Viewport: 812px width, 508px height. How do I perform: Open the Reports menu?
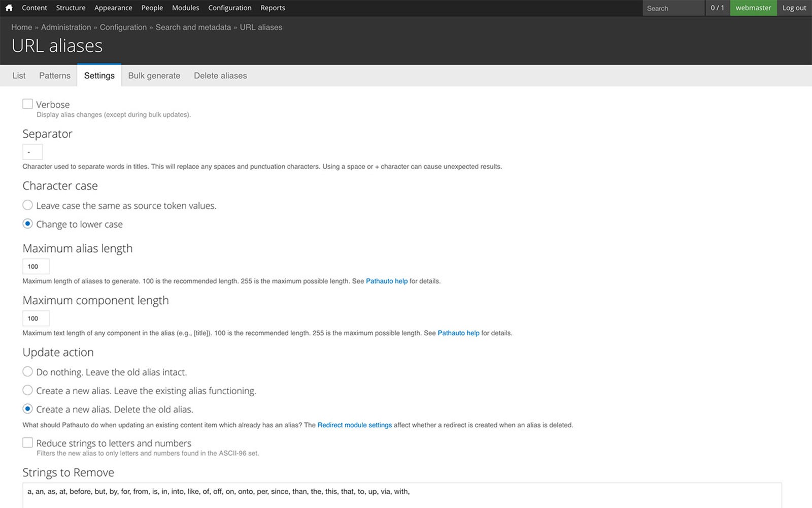(273, 8)
